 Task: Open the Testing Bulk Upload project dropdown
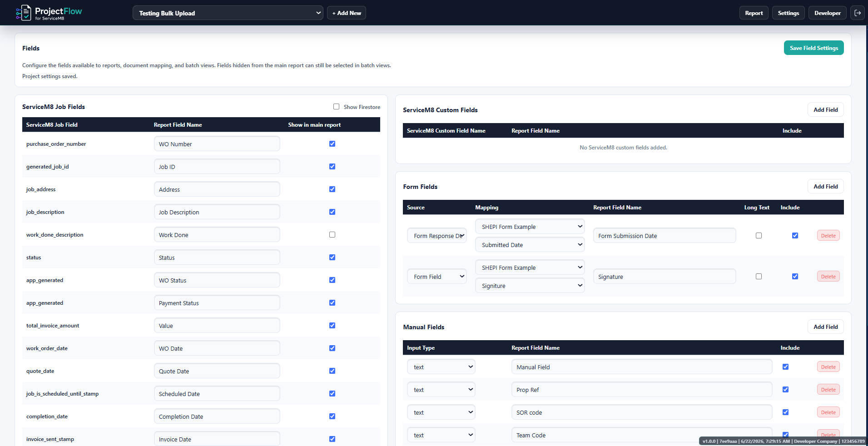click(x=228, y=13)
